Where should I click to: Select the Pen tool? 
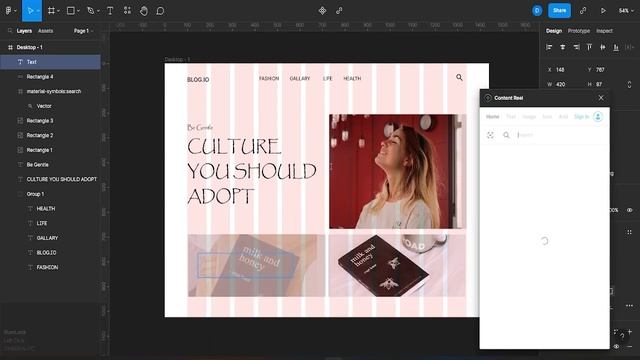pos(91,11)
